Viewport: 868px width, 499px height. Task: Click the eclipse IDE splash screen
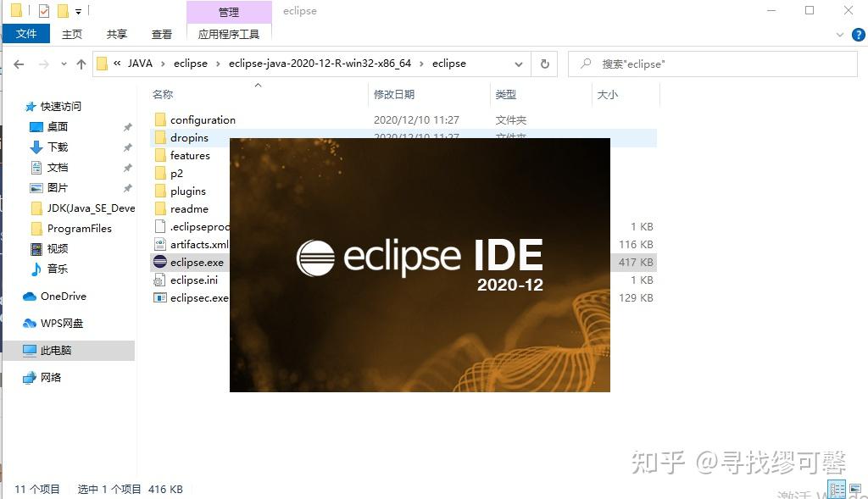[420, 265]
